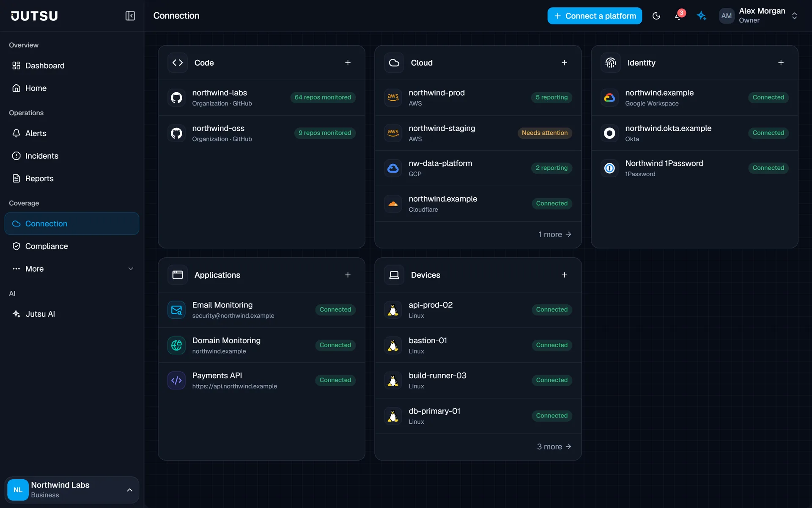
Task: Click Payments API code icon
Action: pyautogui.click(x=176, y=380)
